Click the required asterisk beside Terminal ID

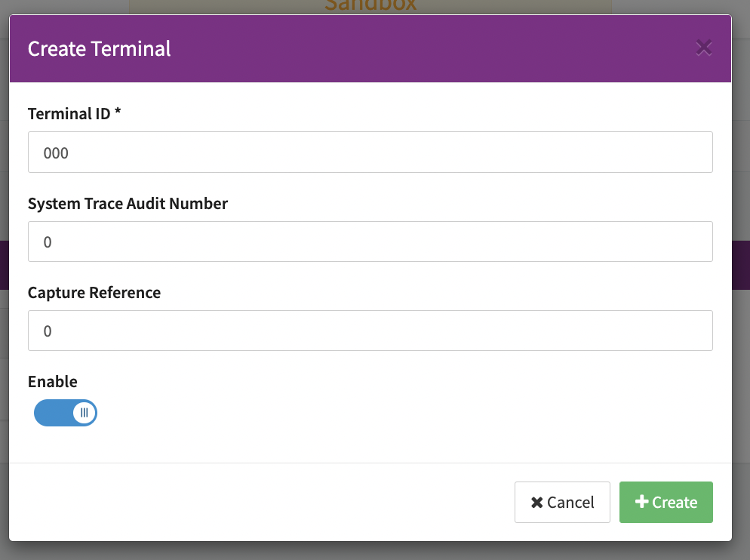click(118, 113)
